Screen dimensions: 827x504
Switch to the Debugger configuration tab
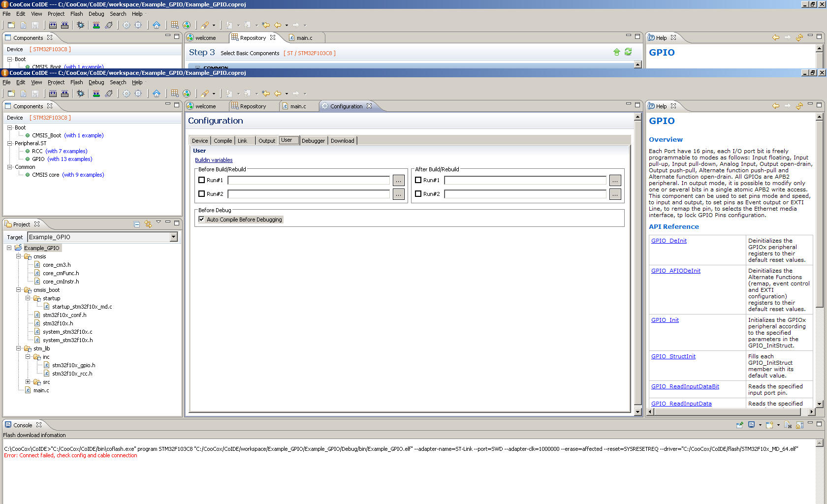click(313, 141)
